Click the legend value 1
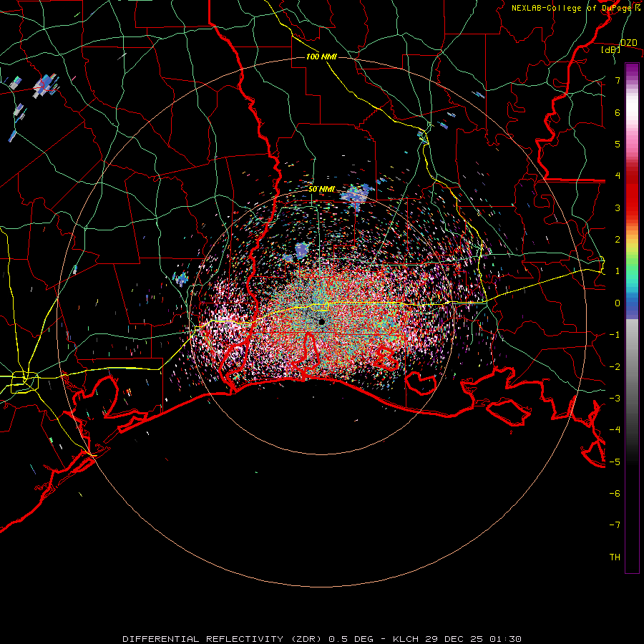This screenshot has height=644, width=644. tap(618, 271)
